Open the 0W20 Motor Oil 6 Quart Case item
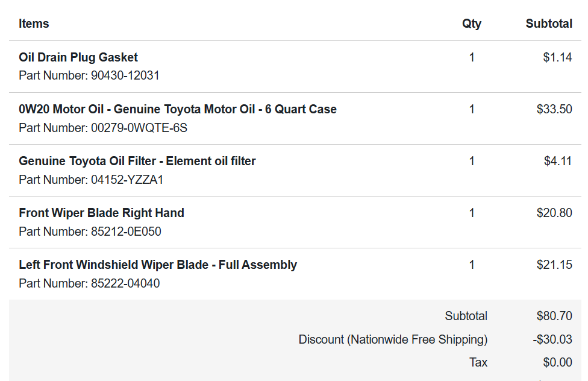This screenshot has width=588, height=381. tap(178, 109)
